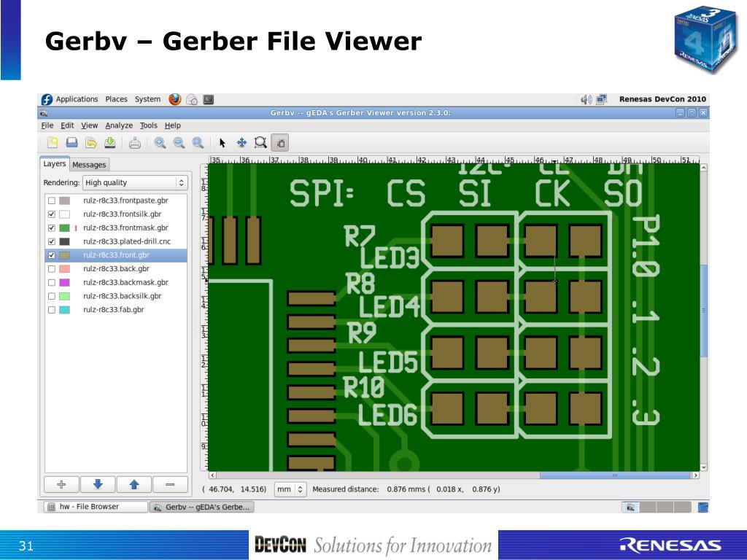
Task: Click the fab layer cyan color swatch
Action: [x=65, y=309]
